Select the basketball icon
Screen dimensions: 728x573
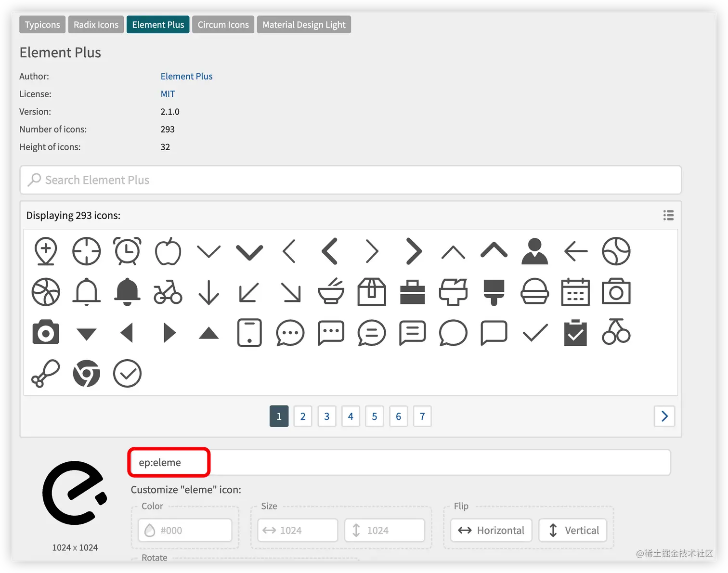pyautogui.click(x=46, y=292)
